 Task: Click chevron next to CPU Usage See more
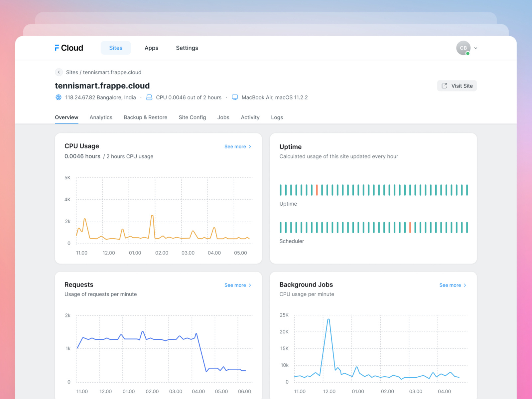click(x=250, y=146)
